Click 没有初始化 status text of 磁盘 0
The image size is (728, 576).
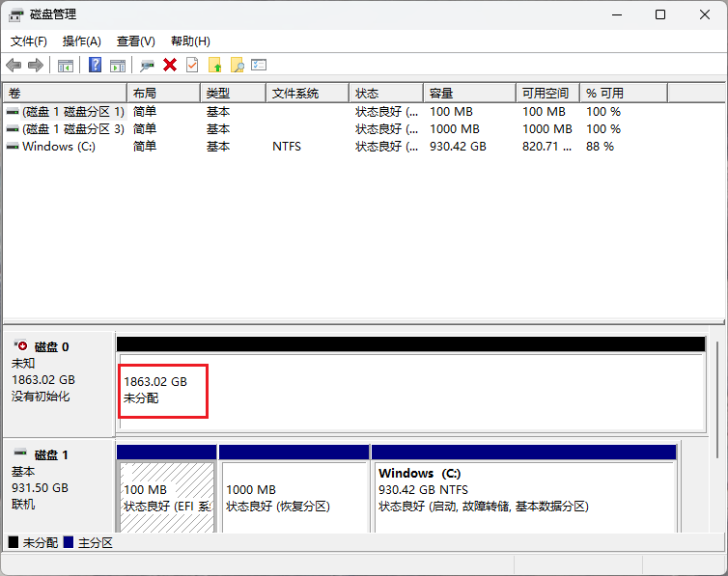point(41,397)
